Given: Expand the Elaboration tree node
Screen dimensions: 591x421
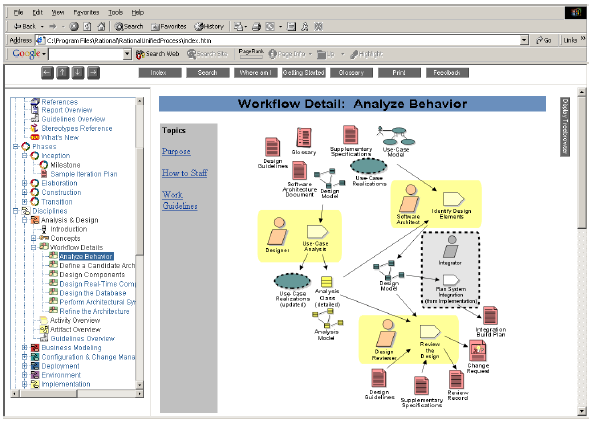Looking at the screenshot, I should pos(24,183).
